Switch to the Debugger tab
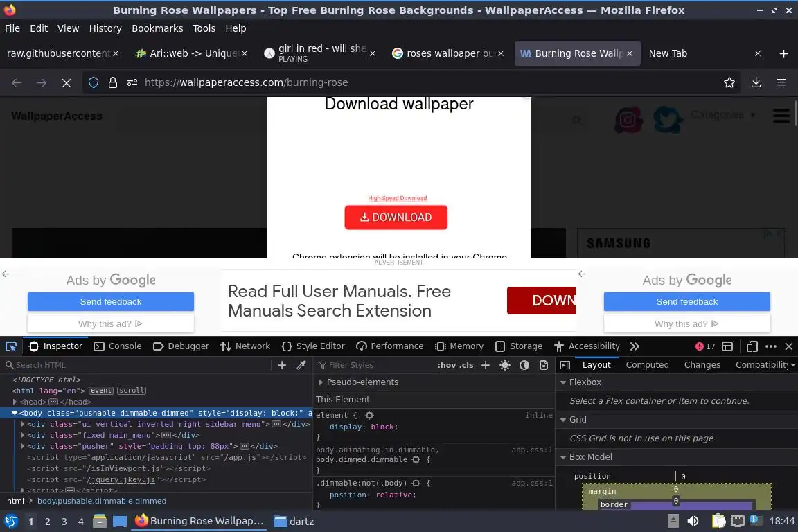 (x=181, y=346)
